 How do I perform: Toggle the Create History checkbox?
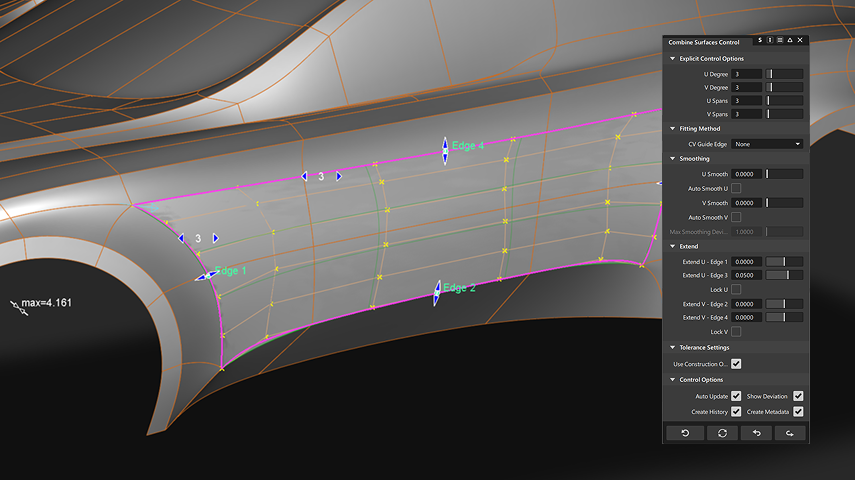pyautogui.click(x=736, y=411)
